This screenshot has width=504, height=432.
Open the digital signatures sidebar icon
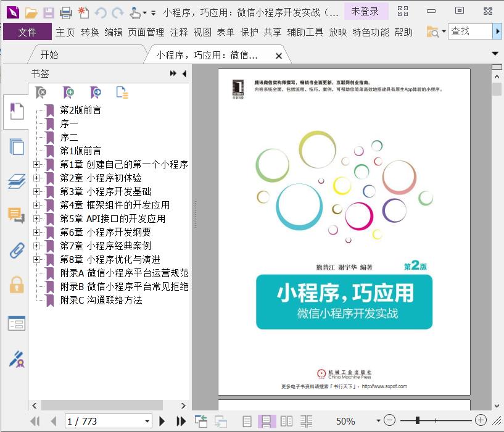tap(17, 359)
